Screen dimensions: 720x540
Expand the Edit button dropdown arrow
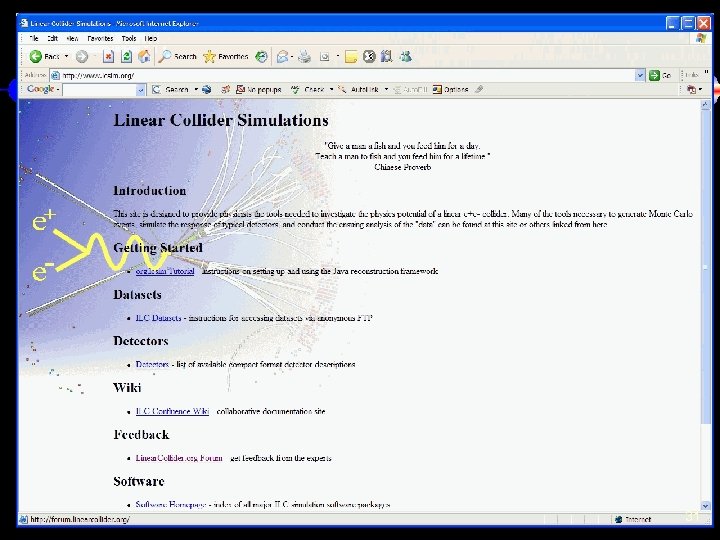(338, 56)
